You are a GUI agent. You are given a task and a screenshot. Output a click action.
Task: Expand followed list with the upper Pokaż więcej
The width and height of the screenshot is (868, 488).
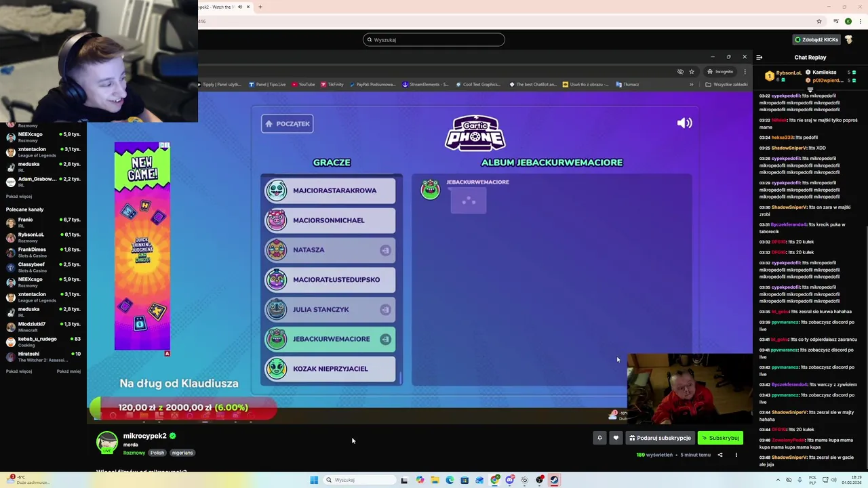click(x=19, y=197)
